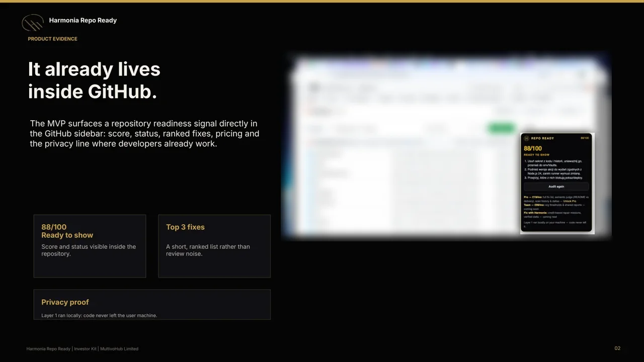This screenshot has height=362, width=644.
Task: Click the "READY TO SHOW" status in the panel
Action: tap(536, 155)
